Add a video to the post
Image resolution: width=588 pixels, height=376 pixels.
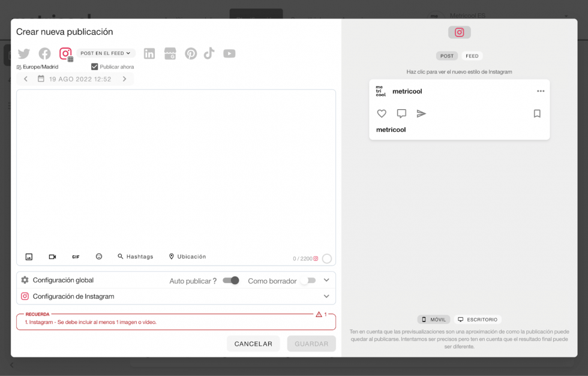click(x=52, y=256)
